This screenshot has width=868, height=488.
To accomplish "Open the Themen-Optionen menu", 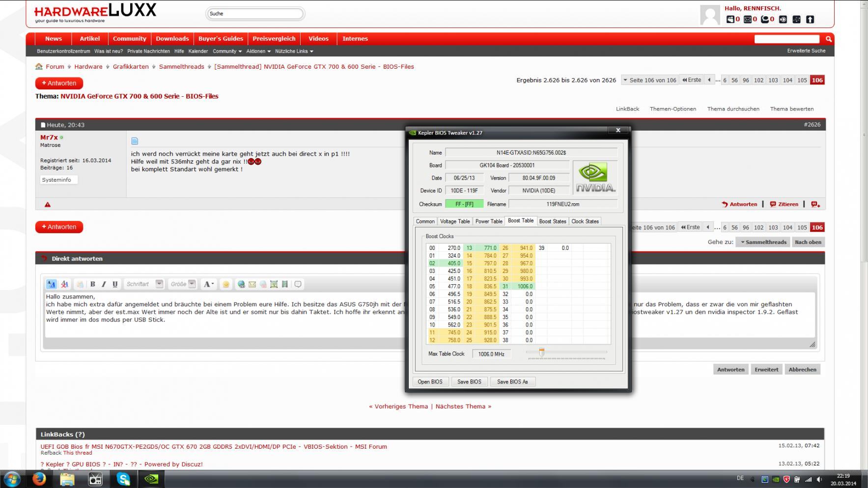I will pyautogui.click(x=672, y=109).
